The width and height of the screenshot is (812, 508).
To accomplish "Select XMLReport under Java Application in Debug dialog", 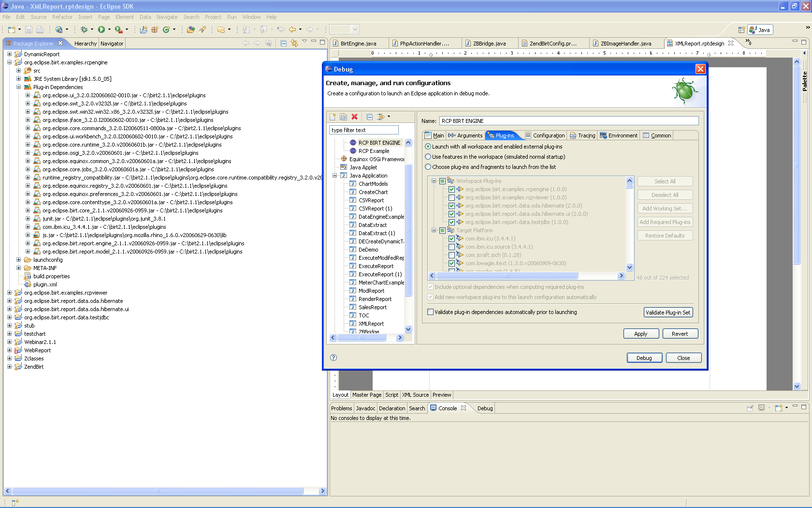I will (x=371, y=324).
